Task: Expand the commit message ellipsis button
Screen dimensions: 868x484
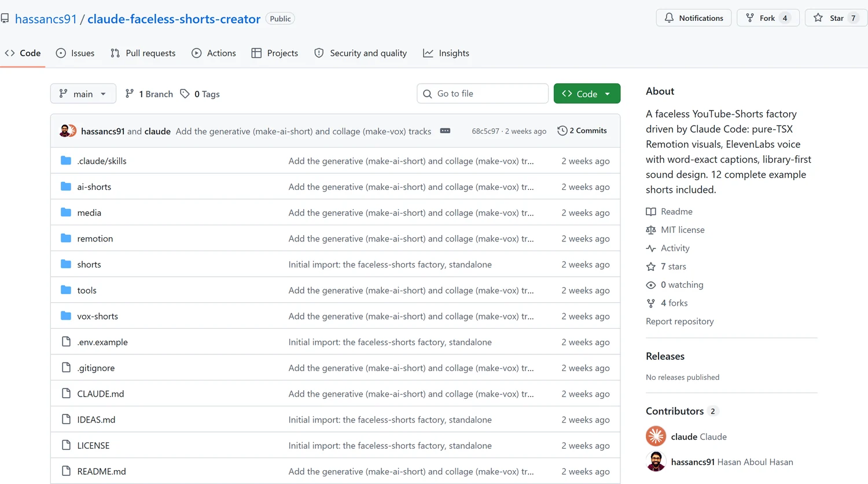Action: (x=445, y=131)
